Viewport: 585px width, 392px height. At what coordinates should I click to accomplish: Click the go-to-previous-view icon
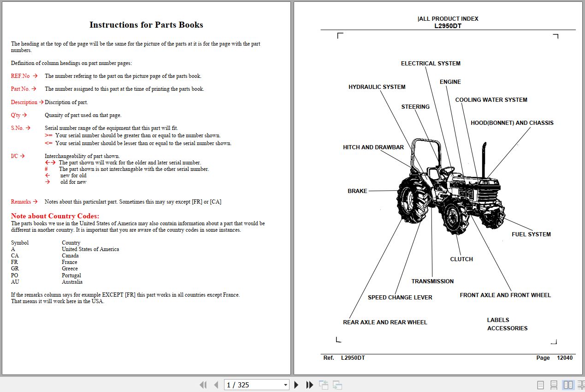(x=324, y=385)
